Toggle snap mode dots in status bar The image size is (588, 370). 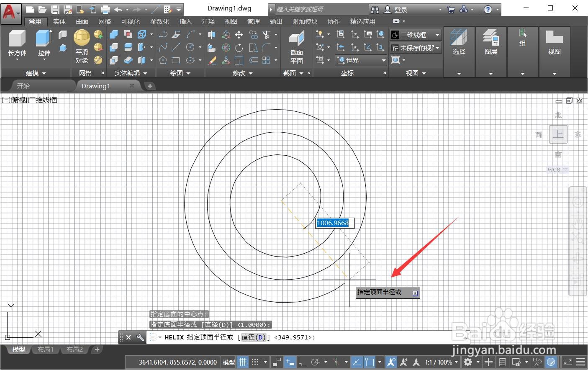click(x=255, y=362)
